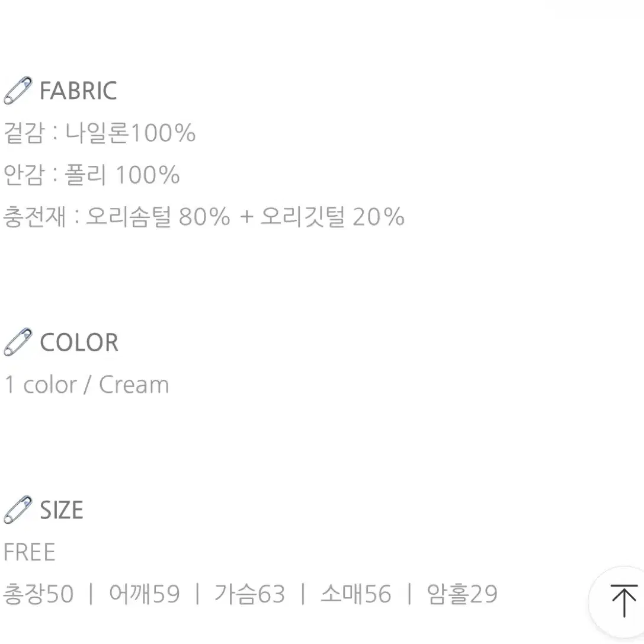Click the 충전재 filling label
The width and height of the screenshot is (644, 644).
[34, 216]
